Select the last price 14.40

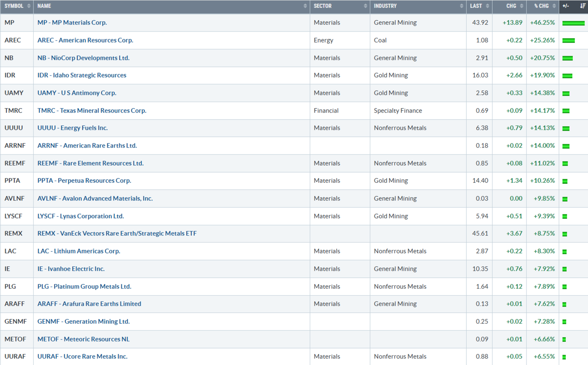480,180
